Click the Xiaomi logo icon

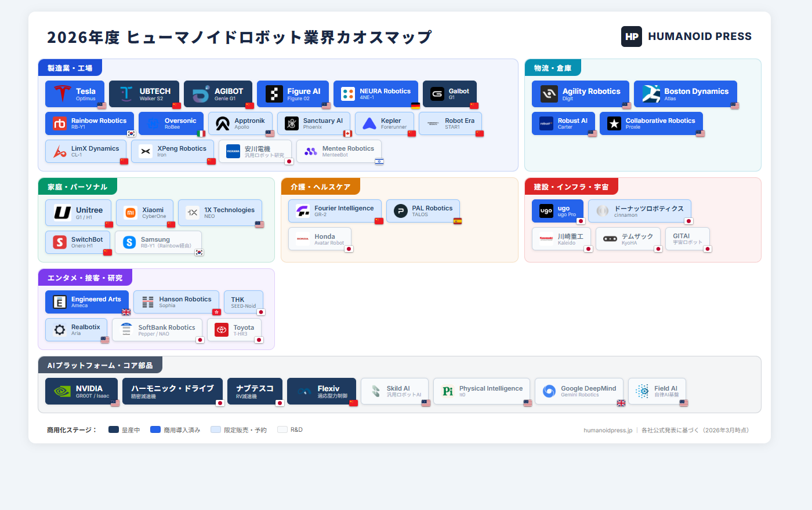click(x=130, y=213)
